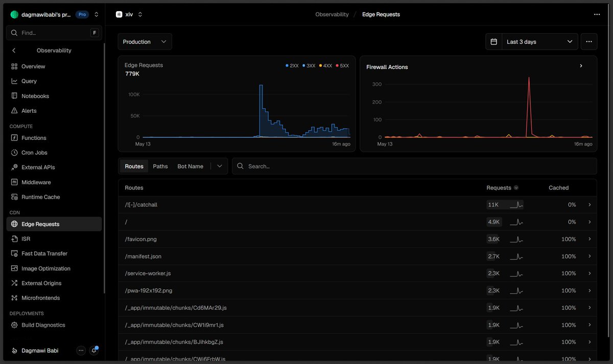The height and width of the screenshot is (364, 613).
Task: Select Edge Requests in CDN section
Action: 54,224
